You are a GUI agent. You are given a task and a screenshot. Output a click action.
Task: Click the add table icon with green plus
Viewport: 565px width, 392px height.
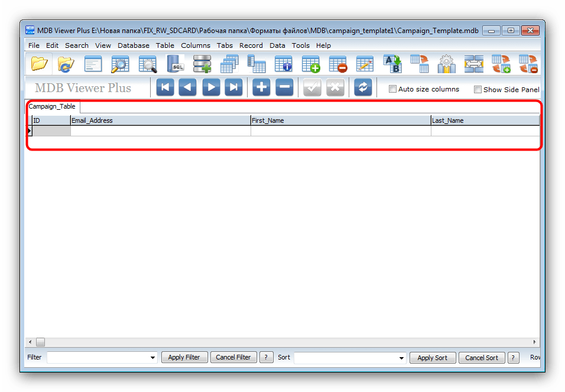tap(310, 64)
